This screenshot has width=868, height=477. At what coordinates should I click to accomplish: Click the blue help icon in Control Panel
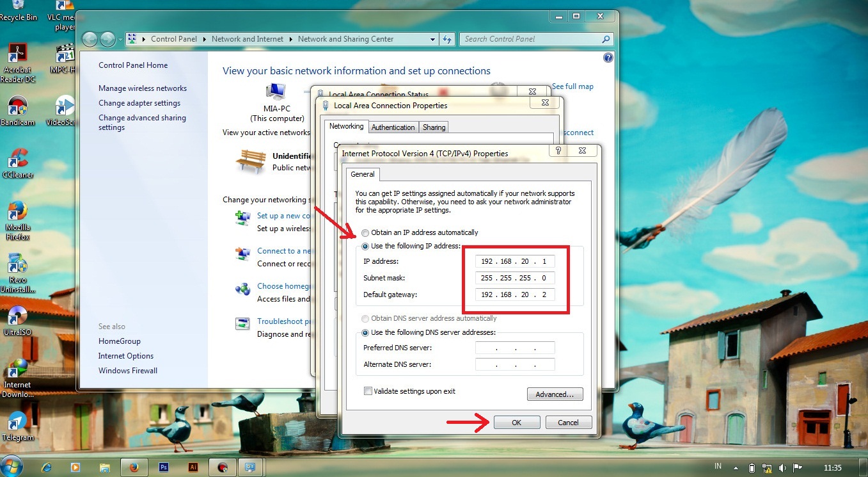(608, 58)
